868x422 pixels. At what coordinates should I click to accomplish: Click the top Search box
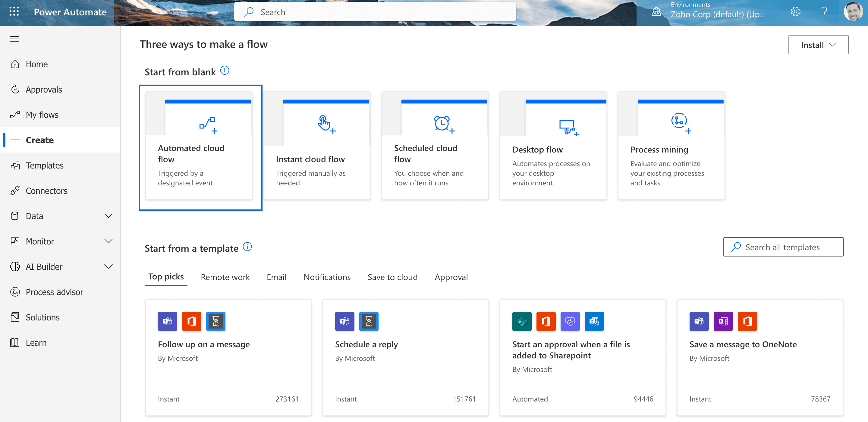coord(375,12)
